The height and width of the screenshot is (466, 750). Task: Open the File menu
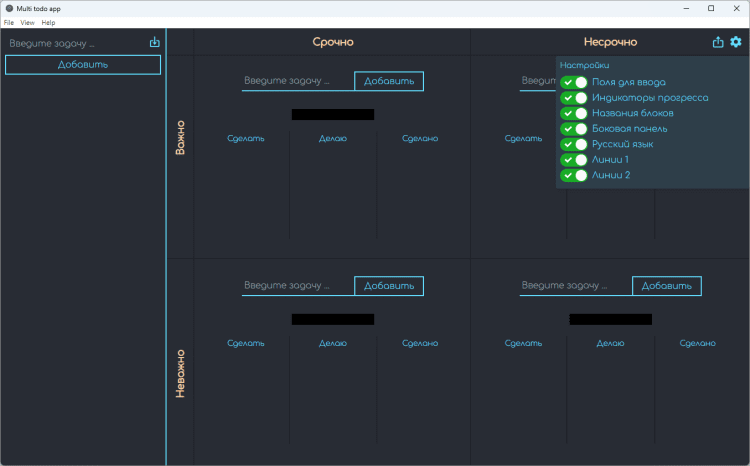point(8,22)
